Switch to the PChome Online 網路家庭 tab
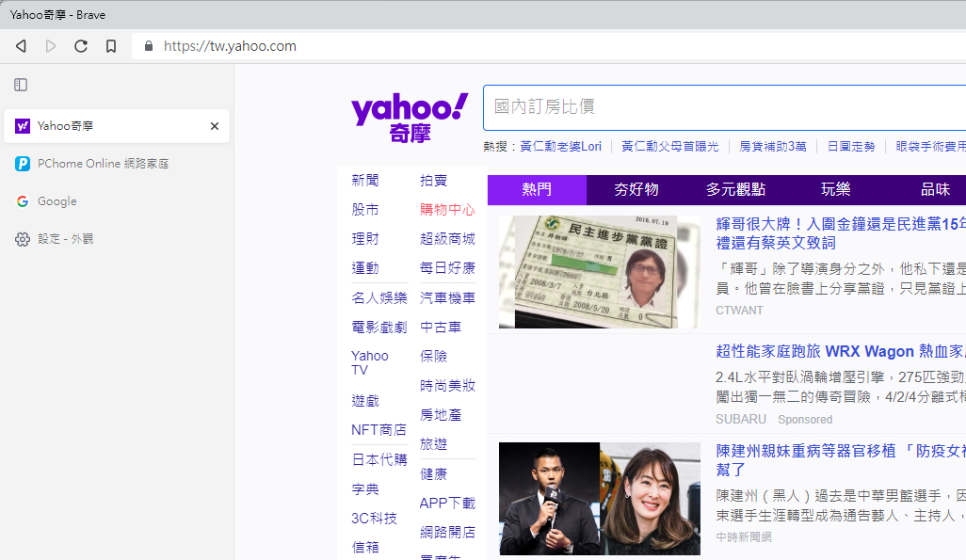Screen dimensions: 966x560 [117, 164]
